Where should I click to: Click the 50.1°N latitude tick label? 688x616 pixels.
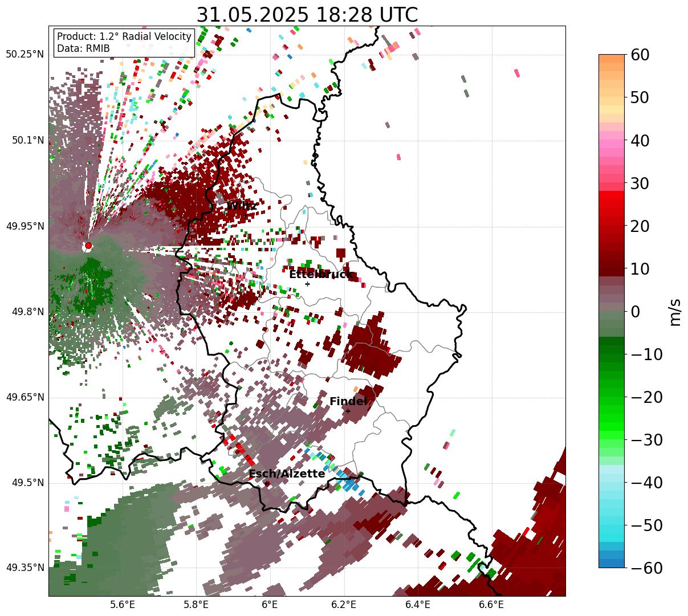coord(27,140)
